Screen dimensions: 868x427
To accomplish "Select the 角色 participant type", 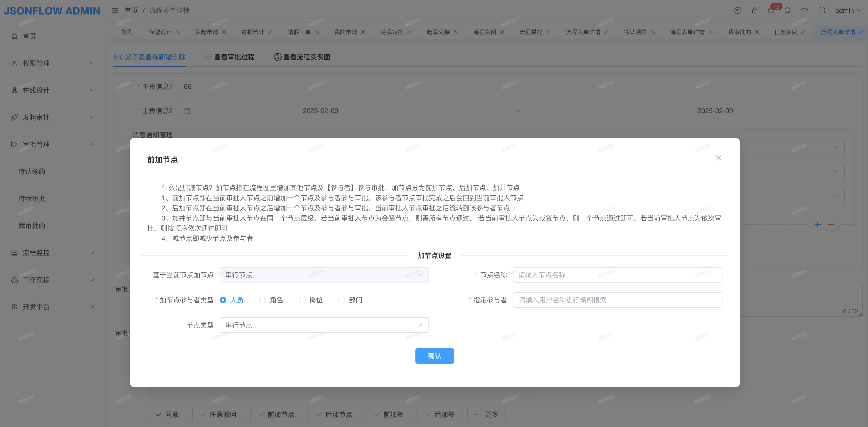I will coord(262,300).
